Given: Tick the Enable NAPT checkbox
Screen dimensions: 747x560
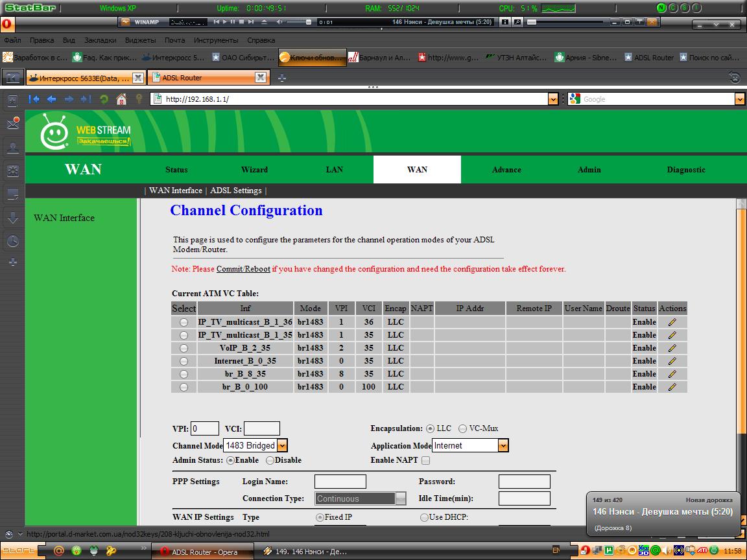Looking at the screenshot, I should [x=425, y=461].
